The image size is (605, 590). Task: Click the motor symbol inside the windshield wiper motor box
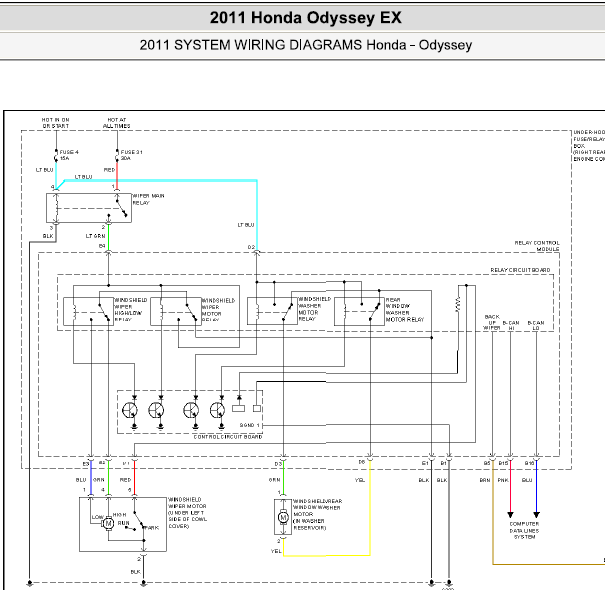coord(108,524)
